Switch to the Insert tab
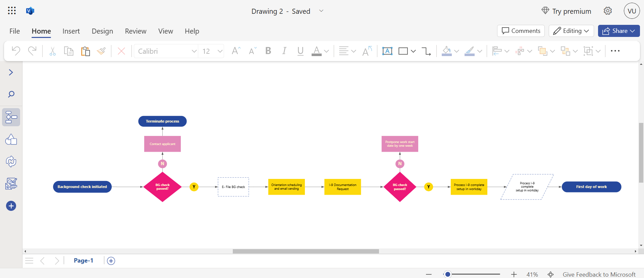The width and height of the screenshot is (644, 278). point(71,31)
